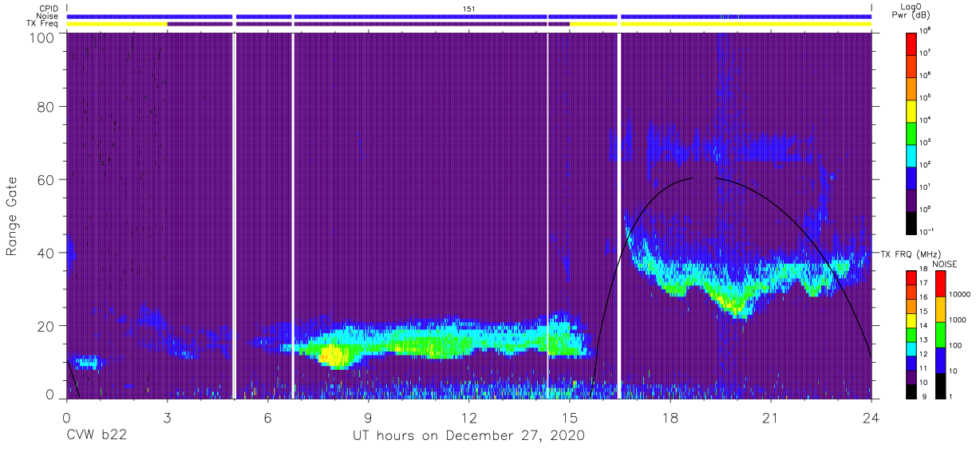Click the 'Lag0 Pwr (dB)' colorbar title
Image resolution: width=980 pixels, height=452 pixels.
click(912, 10)
